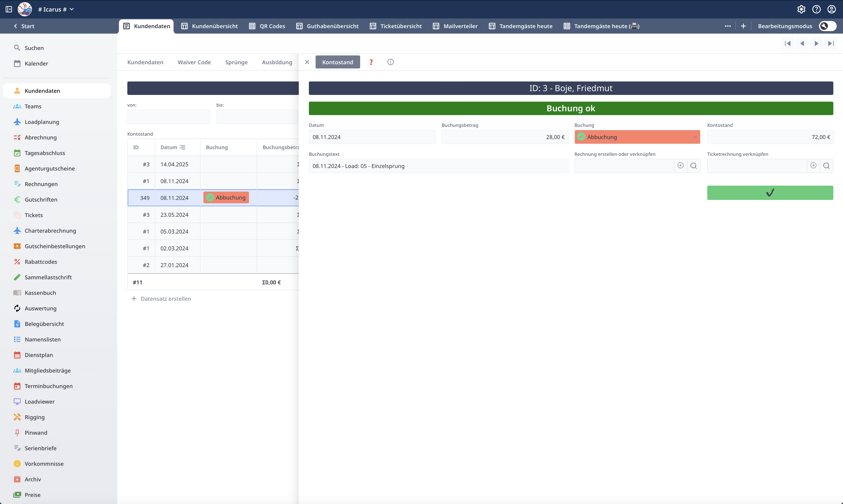Click search icon beside Rechnung field

pos(693,166)
